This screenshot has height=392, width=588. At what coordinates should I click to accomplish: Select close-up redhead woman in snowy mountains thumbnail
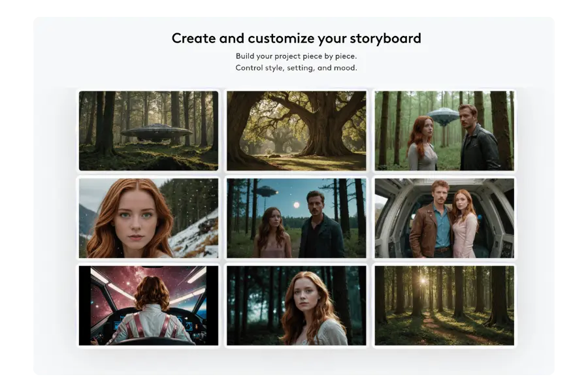coord(148,218)
